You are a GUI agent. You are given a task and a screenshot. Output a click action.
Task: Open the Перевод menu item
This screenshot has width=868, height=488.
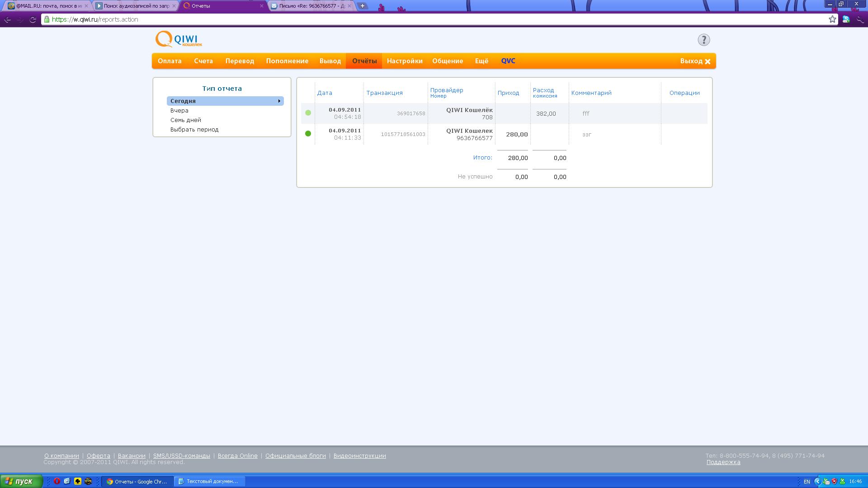(x=240, y=61)
